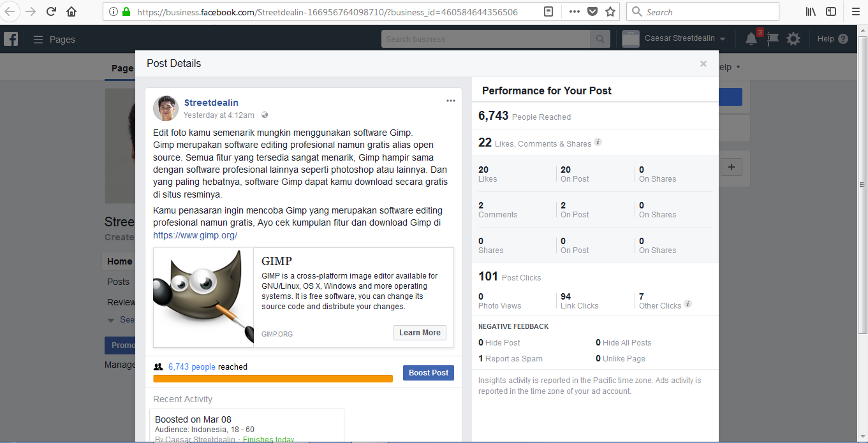Expand See more arrow in page sidebar
Image resolution: width=868 pixels, height=443 pixels.
[x=111, y=320]
